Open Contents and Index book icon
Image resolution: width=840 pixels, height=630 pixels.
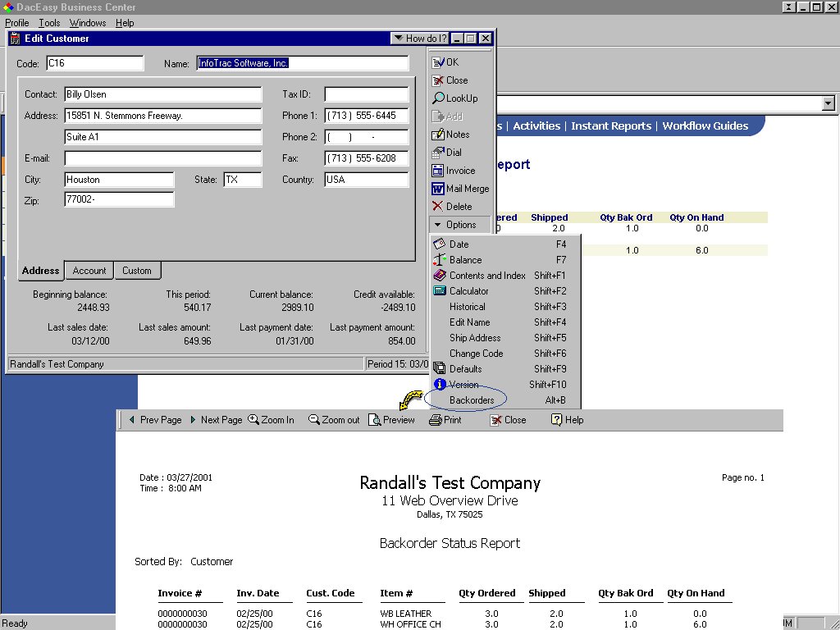coord(440,276)
